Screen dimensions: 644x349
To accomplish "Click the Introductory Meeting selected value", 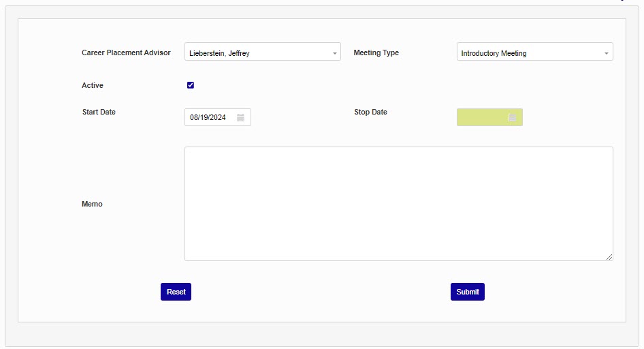I will [x=494, y=53].
